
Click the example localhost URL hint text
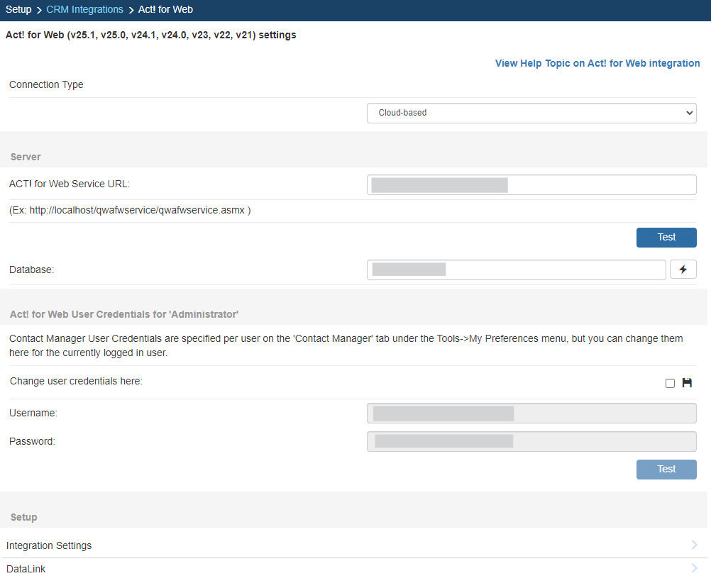pos(130,211)
